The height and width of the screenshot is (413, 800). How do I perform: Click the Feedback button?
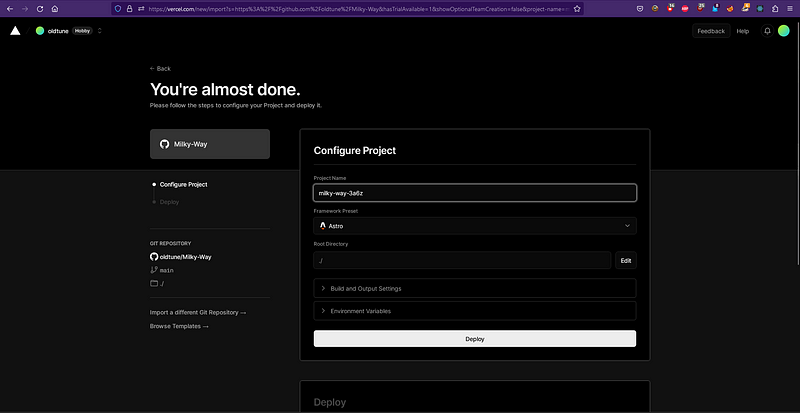coord(711,31)
